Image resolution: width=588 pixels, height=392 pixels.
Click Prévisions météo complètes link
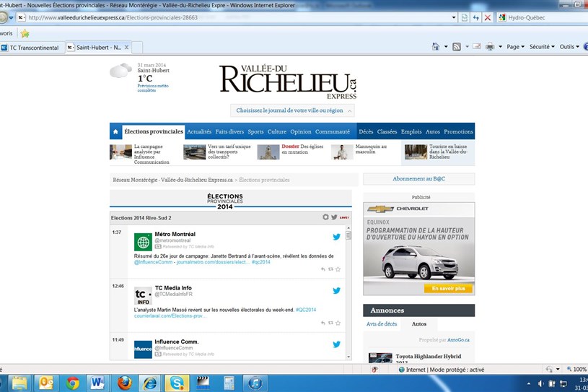153,88
